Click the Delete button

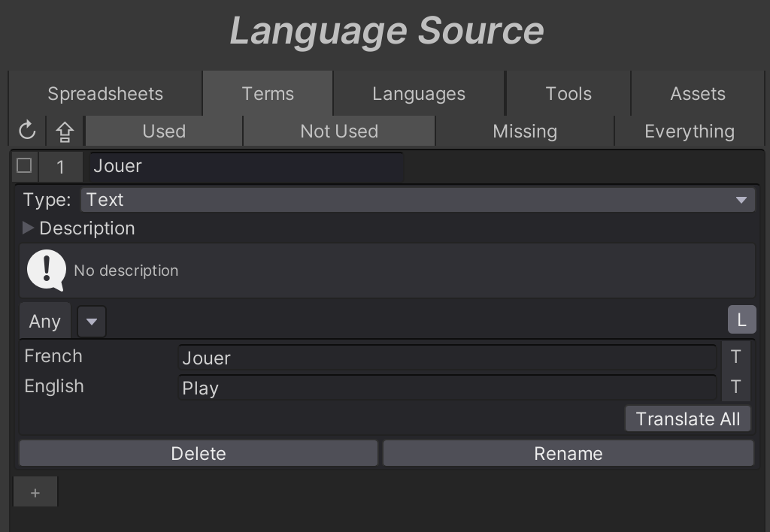[x=199, y=453]
